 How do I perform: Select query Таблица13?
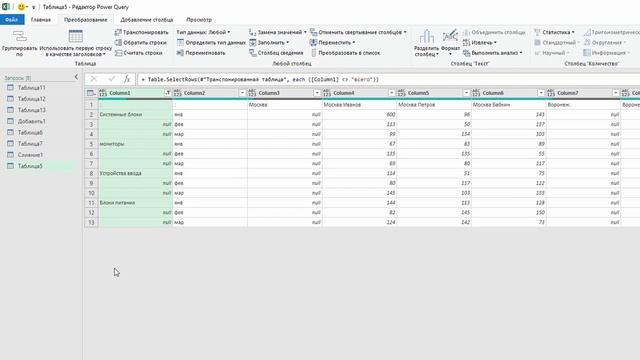[31, 110]
